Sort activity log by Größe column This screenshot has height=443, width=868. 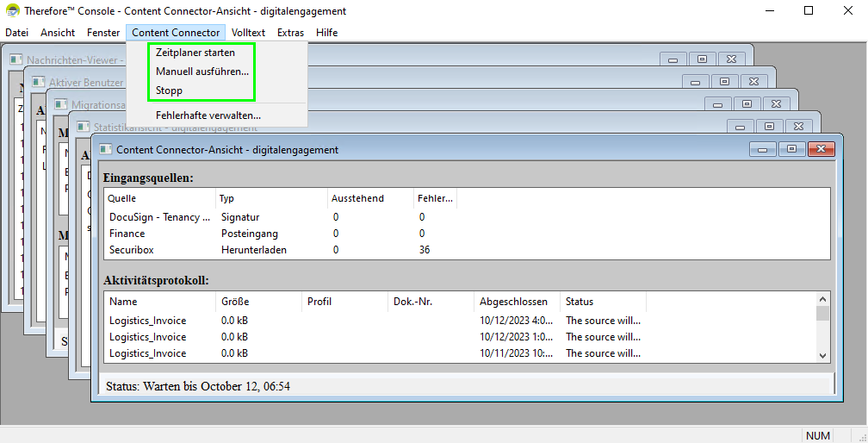pyautogui.click(x=258, y=302)
